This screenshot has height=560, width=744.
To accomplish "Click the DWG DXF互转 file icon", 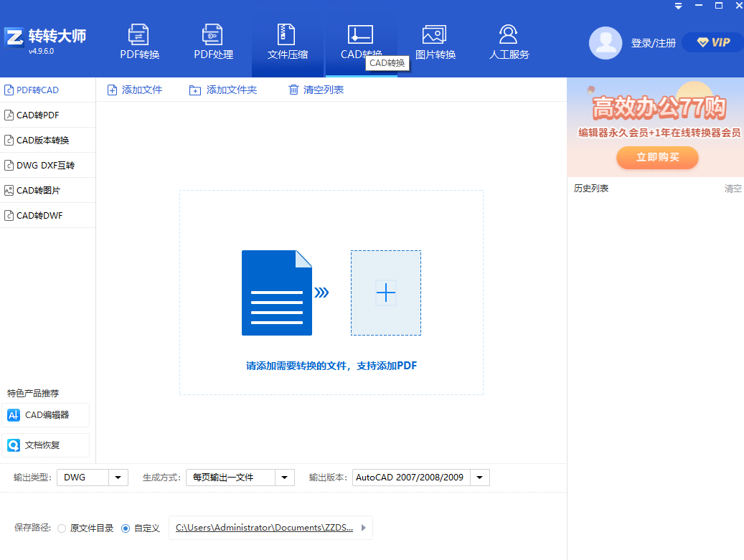I will [x=9, y=166].
